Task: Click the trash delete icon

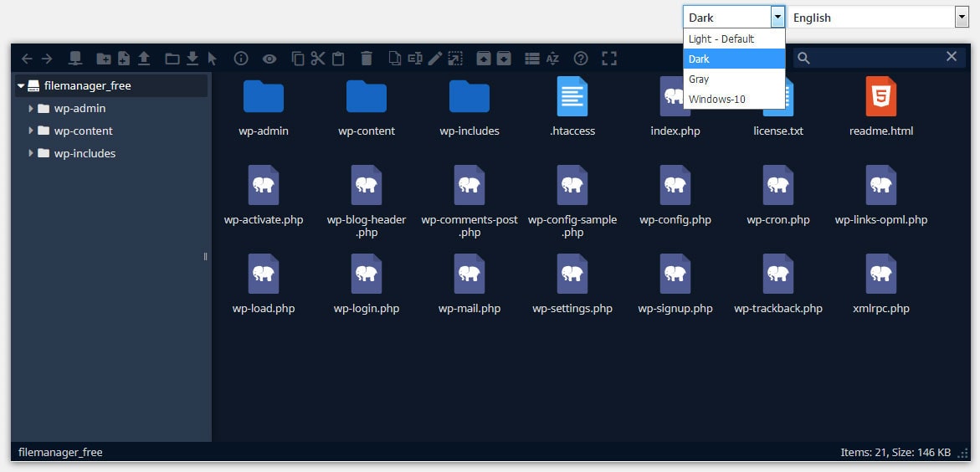Action: click(366, 59)
